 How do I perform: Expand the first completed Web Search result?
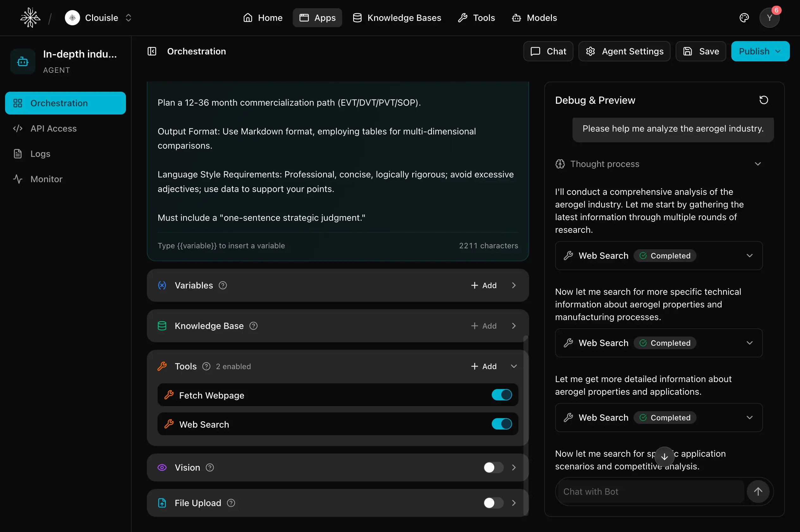pos(750,256)
